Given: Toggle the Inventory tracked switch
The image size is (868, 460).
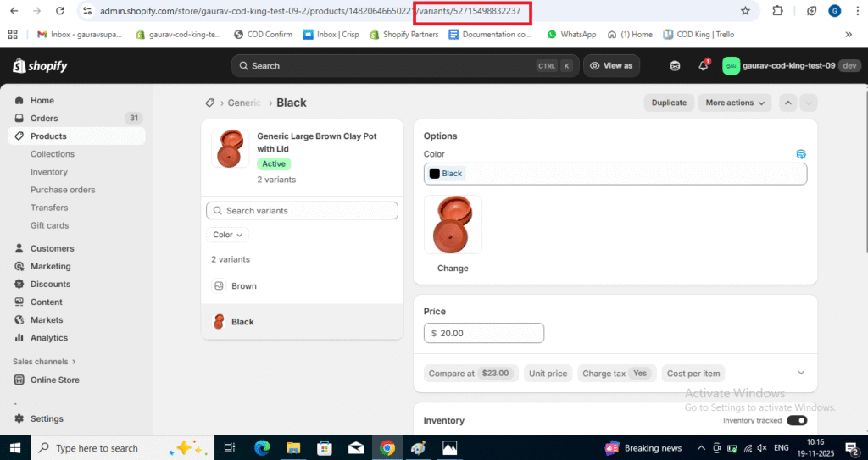Looking at the screenshot, I should pyautogui.click(x=797, y=420).
